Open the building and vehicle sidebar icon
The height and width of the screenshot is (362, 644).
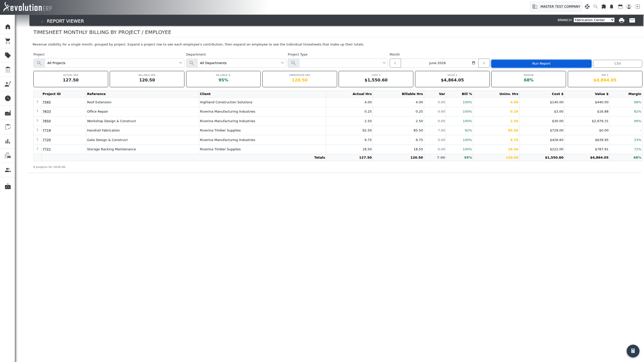(x=8, y=156)
